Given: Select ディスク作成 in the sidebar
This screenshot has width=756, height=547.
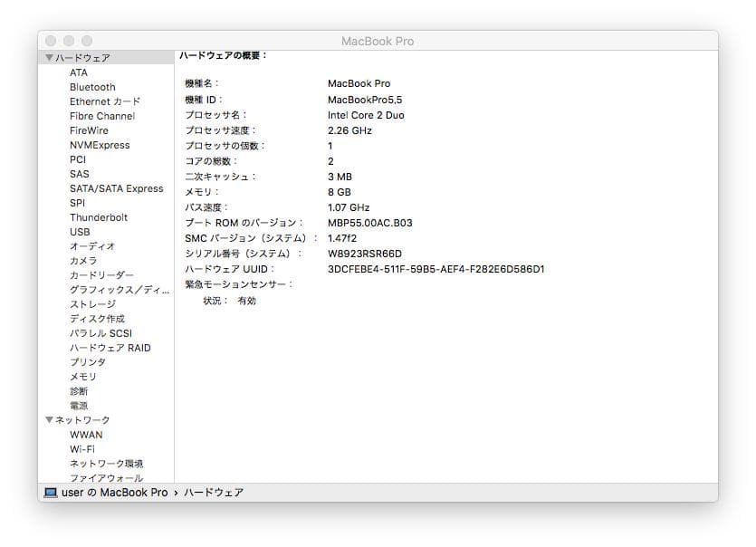Looking at the screenshot, I should click(98, 319).
